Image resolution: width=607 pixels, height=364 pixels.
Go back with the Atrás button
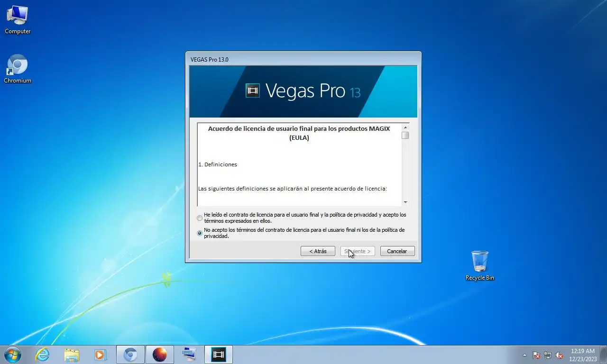pyautogui.click(x=318, y=251)
